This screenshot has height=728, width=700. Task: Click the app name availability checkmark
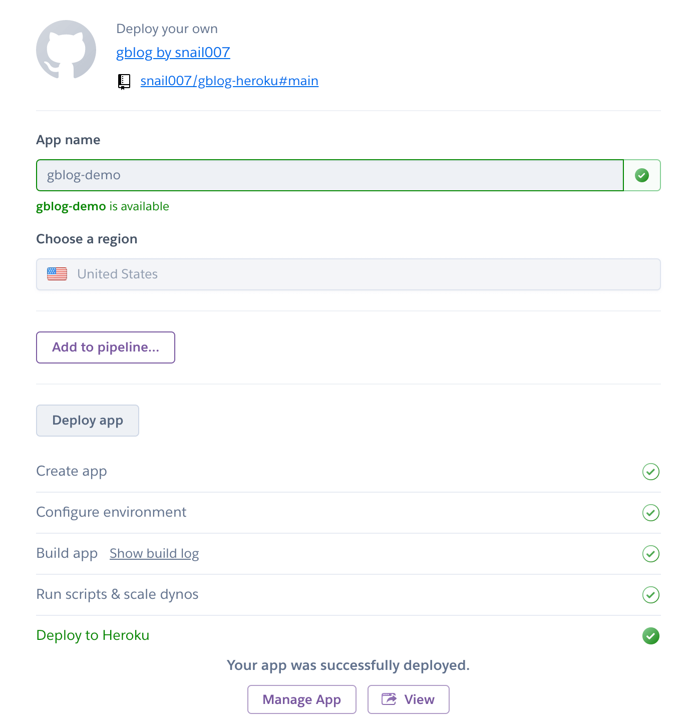(x=642, y=175)
